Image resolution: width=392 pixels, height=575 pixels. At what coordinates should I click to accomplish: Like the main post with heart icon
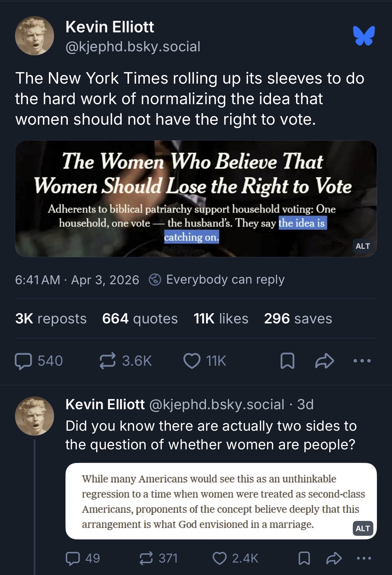point(192,361)
